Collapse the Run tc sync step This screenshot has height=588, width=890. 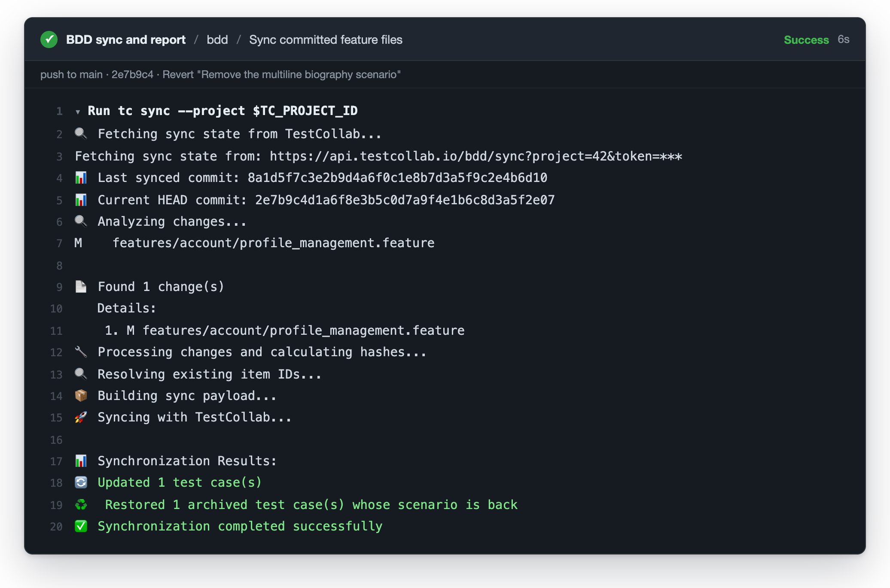pyautogui.click(x=78, y=112)
